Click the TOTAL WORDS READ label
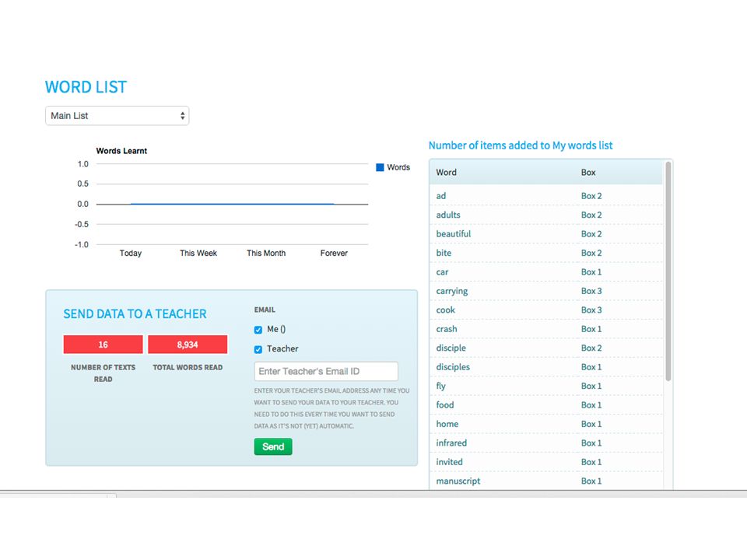747x560 pixels. click(188, 368)
